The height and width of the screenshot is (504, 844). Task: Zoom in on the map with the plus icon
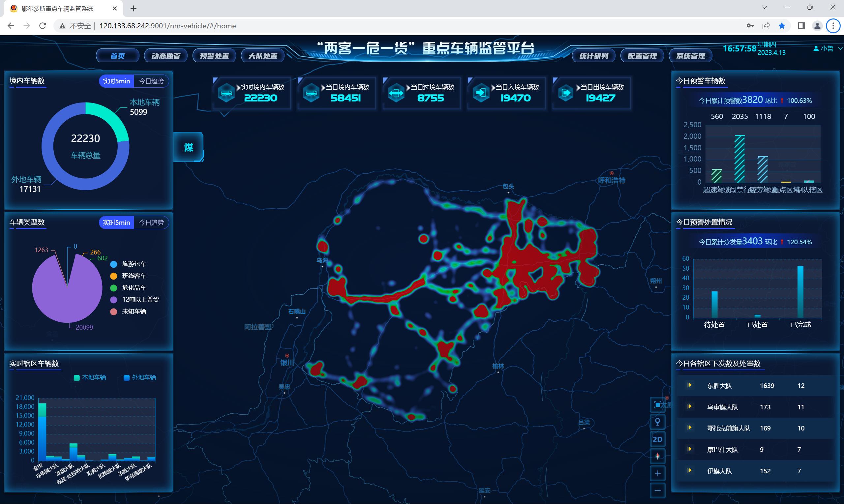click(x=658, y=473)
